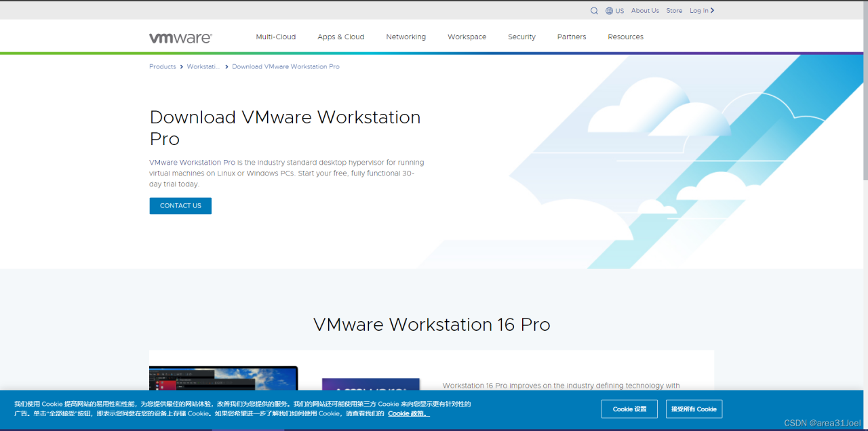868x431 pixels.
Task: Click the industry standard hypervisor paragraph
Action: (287, 173)
